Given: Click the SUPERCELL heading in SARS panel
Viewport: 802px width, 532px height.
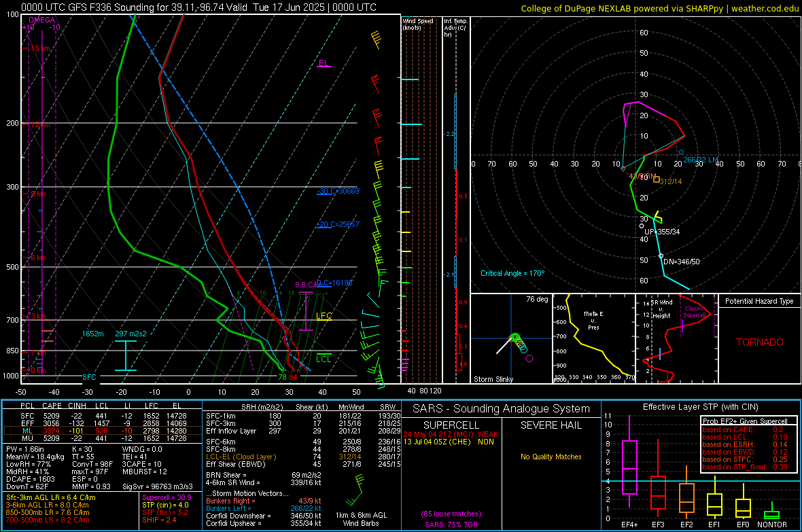Looking at the screenshot, I should [x=451, y=425].
